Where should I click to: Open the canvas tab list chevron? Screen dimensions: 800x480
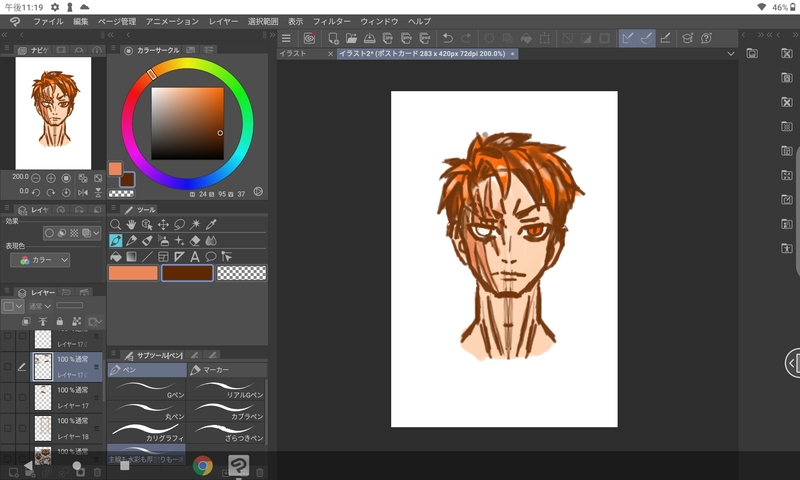tap(731, 53)
